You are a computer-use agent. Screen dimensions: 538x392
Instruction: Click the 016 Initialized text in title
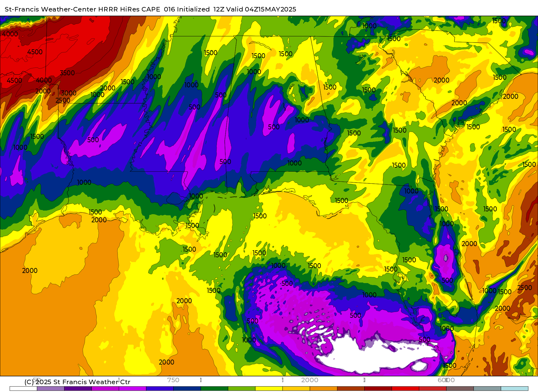[x=187, y=9]
